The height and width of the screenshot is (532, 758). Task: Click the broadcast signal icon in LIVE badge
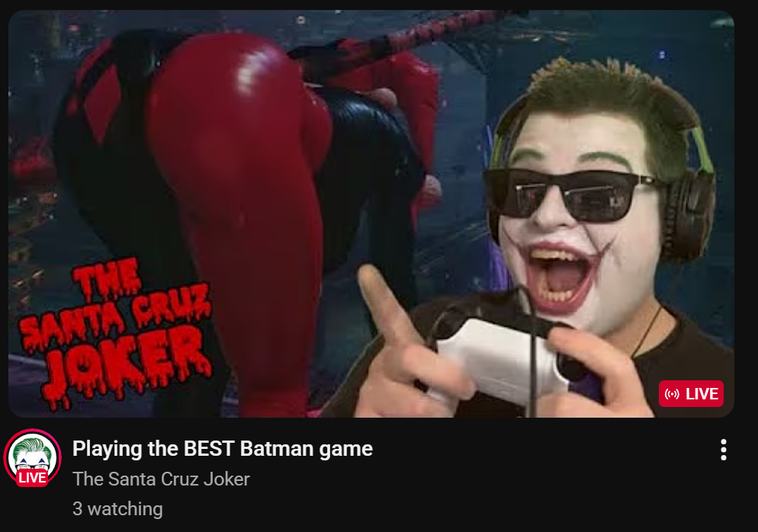pyautogui.click(x=672, y=394)
